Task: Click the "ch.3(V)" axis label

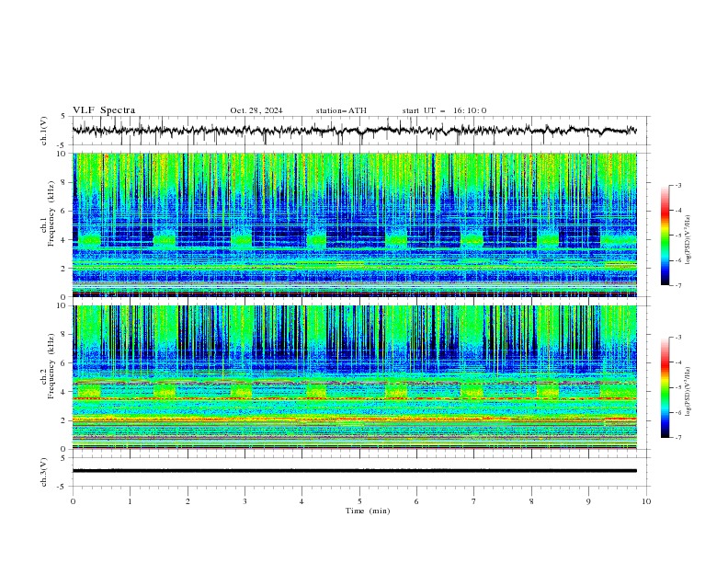Action: click(x=44, y=472)
